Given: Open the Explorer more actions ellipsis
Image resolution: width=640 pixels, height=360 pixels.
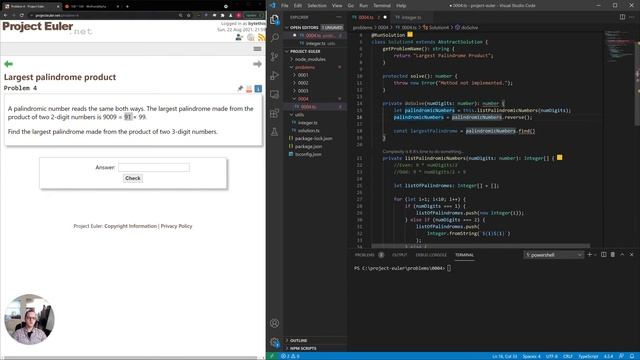Looking at the screenshot, I should [339, 17].
